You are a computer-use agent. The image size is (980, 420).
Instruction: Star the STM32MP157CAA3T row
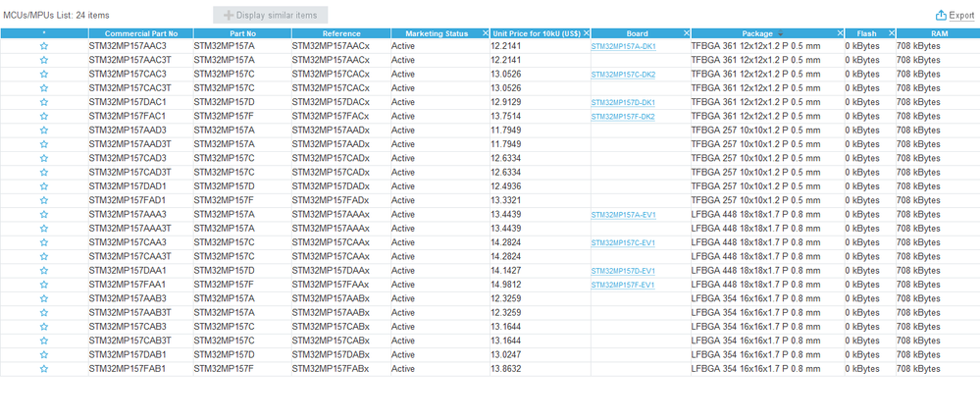click(44, 257)
